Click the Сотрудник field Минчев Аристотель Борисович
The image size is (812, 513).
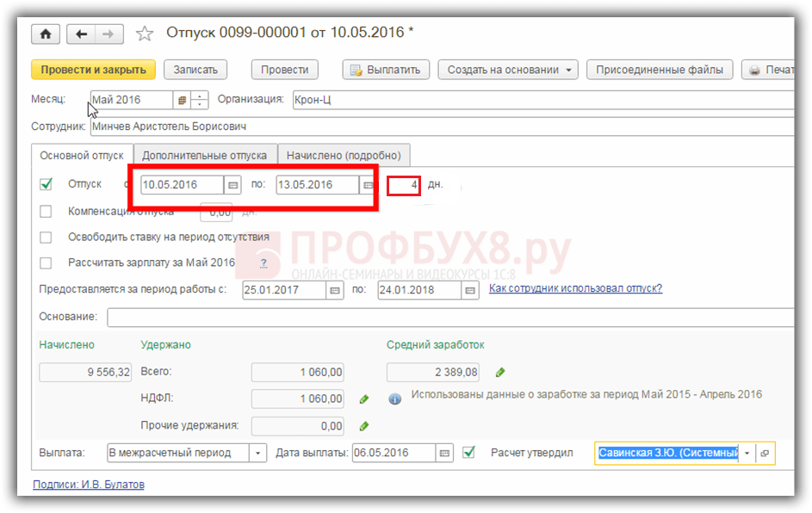pos(443,127)
